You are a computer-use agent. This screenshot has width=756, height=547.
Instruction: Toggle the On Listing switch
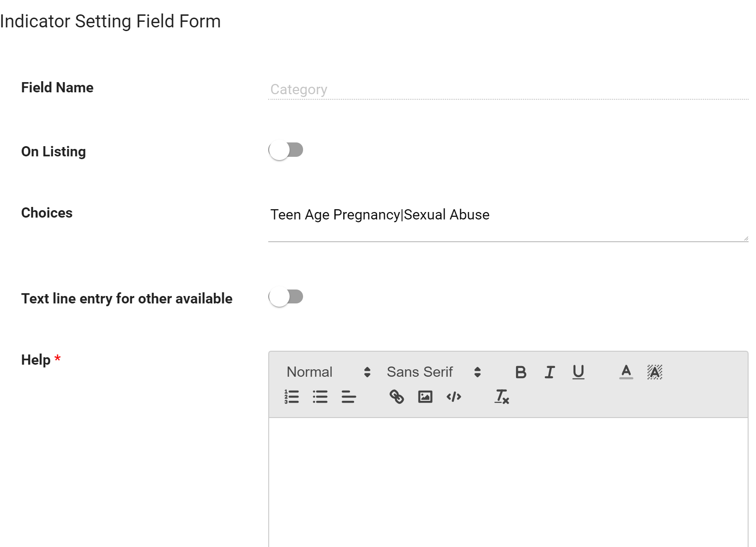(286, 150)
